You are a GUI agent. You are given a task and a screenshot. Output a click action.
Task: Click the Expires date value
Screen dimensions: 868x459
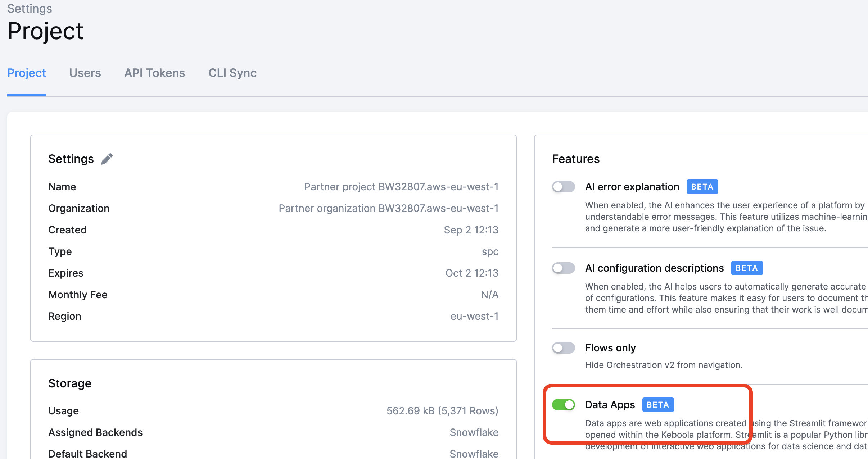point(472,273)
